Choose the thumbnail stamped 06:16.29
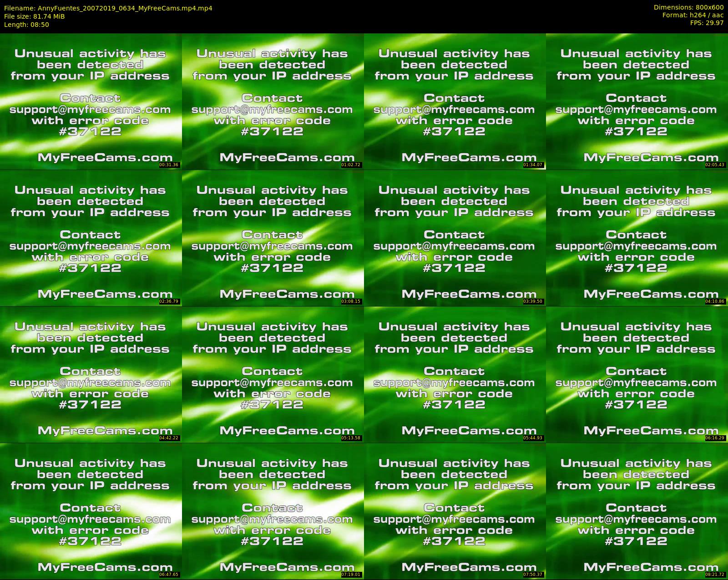728x580 pixels. click(x=637, y=374)
